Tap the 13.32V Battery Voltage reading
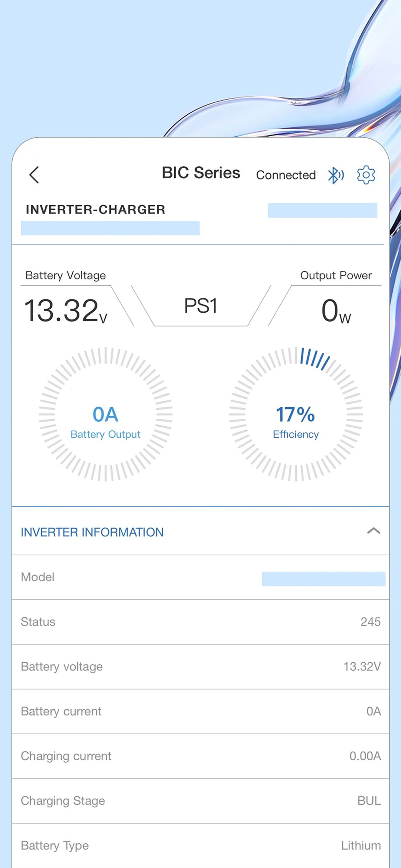 click(66, 310)
